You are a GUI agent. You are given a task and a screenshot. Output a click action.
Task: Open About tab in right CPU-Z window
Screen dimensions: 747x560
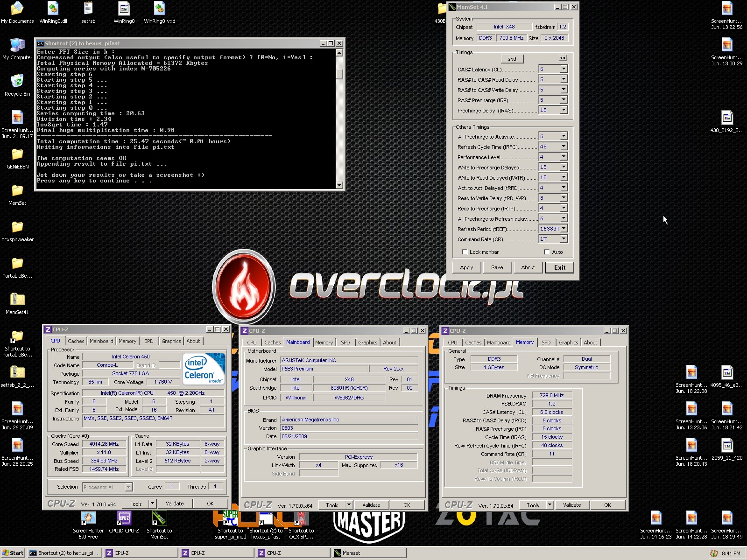(x=590, y=343)
